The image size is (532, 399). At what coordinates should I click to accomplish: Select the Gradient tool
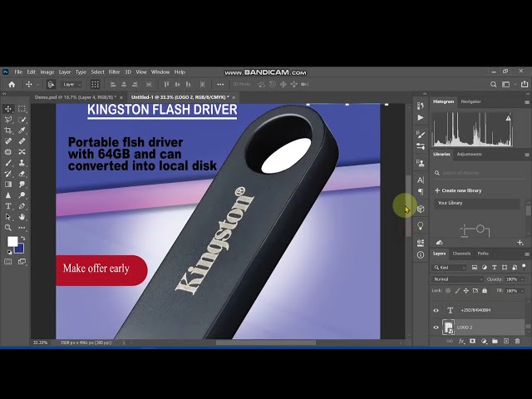pyautogui.click(x=8, y=185)
